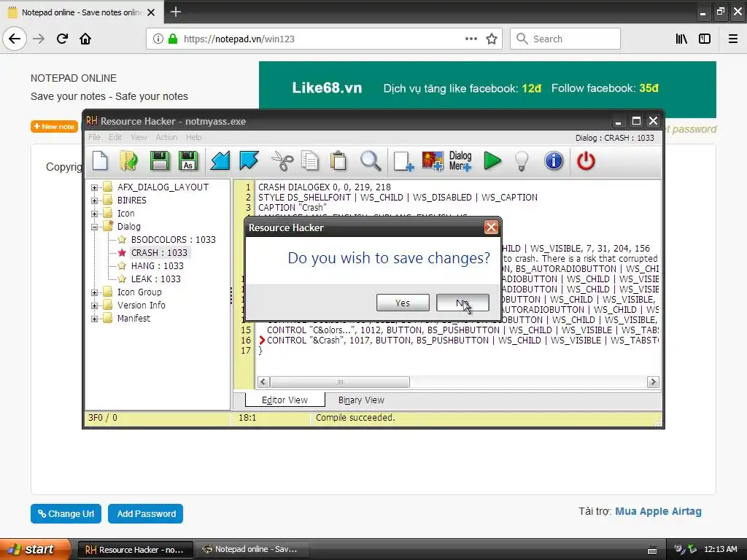Image resolution: width=747 pixels, height=560 pixels.
Task: Switch to Binary View tab
Action: coord(361,400)
